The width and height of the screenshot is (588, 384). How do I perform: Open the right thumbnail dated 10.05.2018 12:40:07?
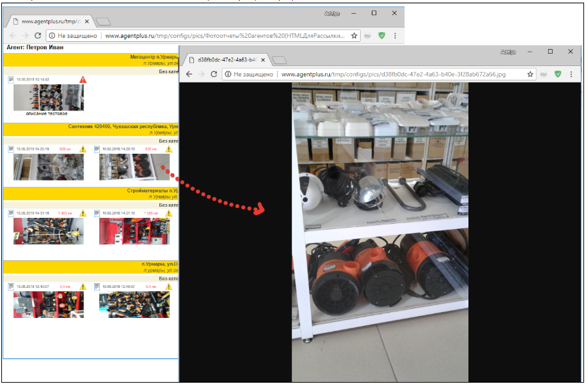pyautogui.click(x=134, y=305)
